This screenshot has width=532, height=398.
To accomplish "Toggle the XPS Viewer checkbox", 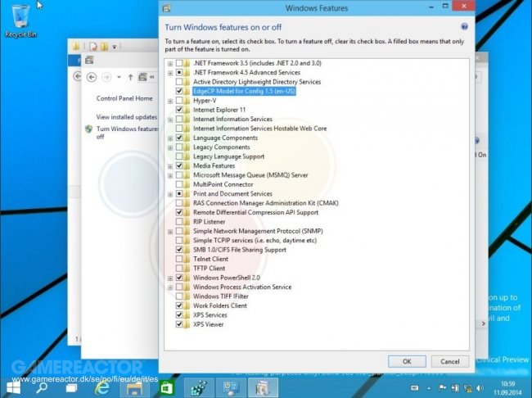I will pyautogui.click(x=179, y=324).
